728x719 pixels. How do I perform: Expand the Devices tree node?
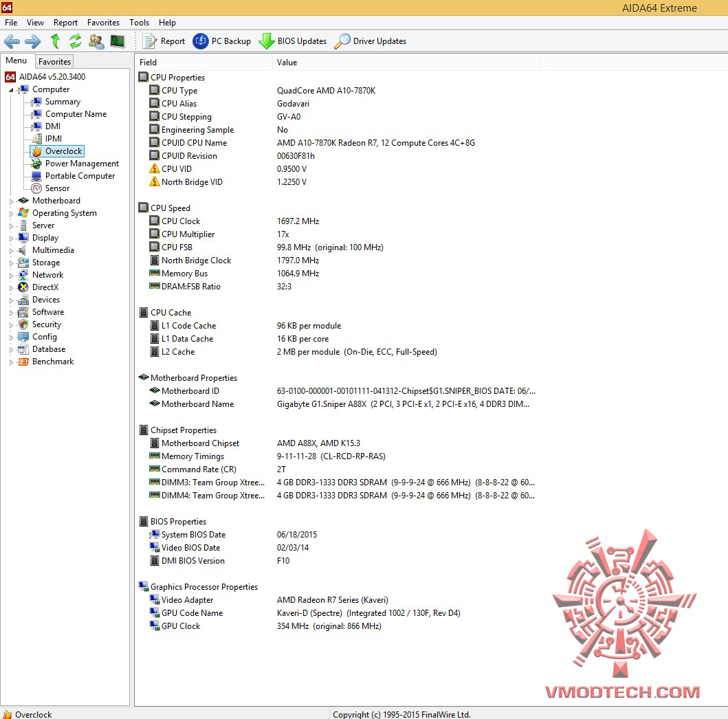11,300
